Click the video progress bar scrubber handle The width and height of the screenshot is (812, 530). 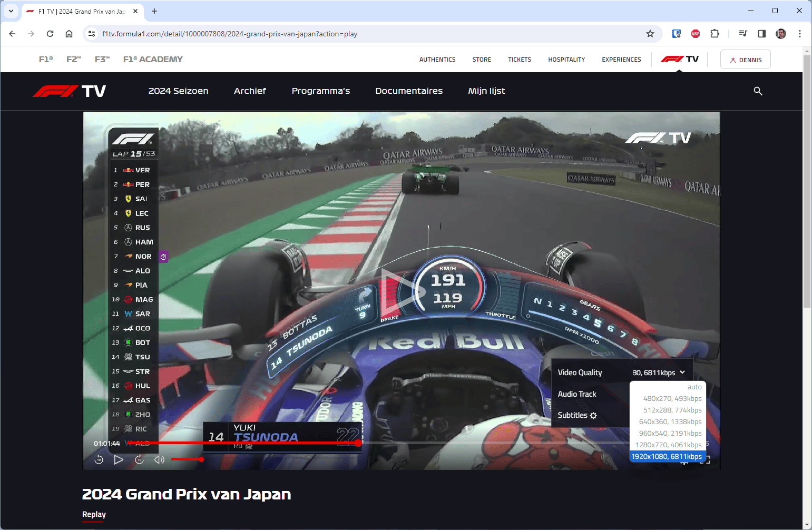pyautogui.click(x=358, y=443)
